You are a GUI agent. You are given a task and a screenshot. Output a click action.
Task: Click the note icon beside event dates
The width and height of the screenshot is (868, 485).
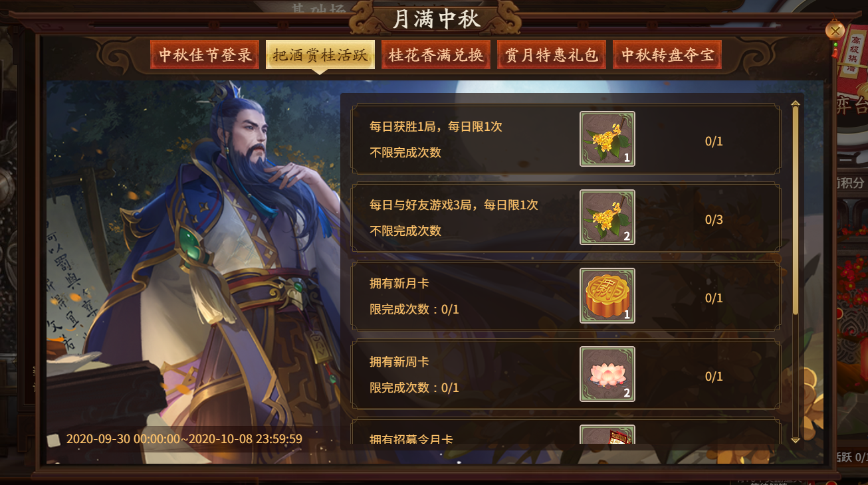[54, 439]
